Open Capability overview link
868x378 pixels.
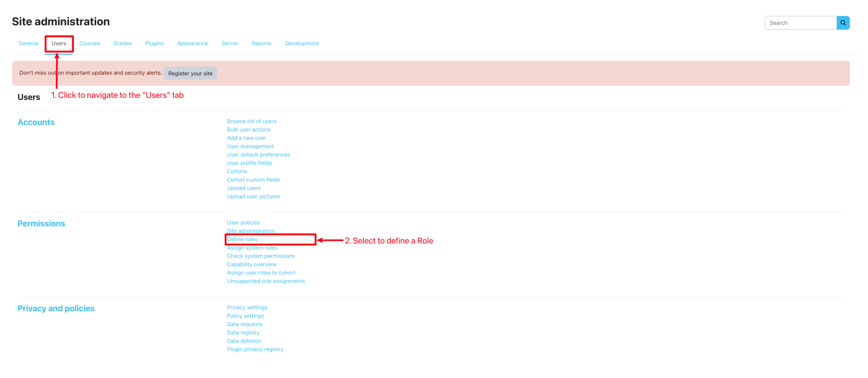pyautogui.click(x=251, y=264)
